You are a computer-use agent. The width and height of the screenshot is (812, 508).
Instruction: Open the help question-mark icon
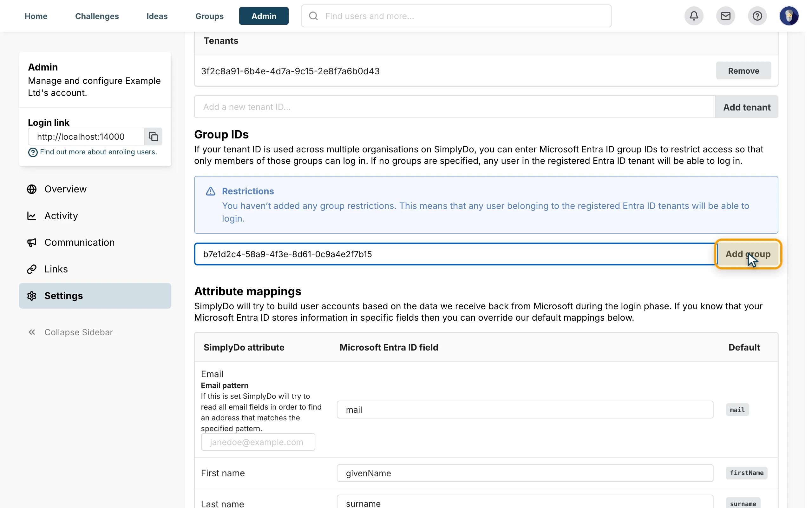[757, 16]
